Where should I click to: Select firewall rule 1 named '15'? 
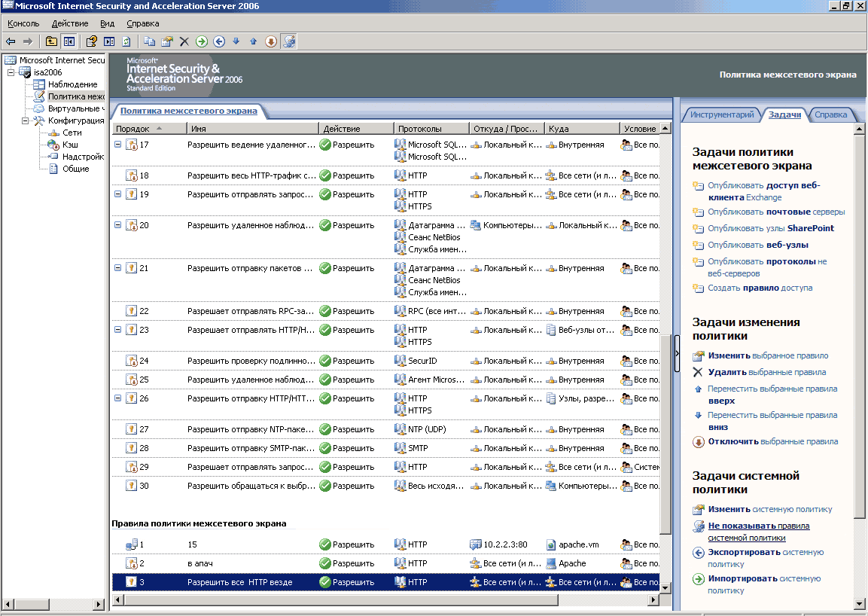385,544
